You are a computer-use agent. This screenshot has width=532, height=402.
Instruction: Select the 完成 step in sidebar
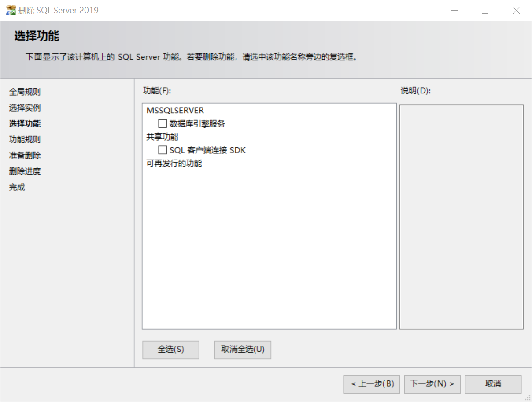(17, 187)
